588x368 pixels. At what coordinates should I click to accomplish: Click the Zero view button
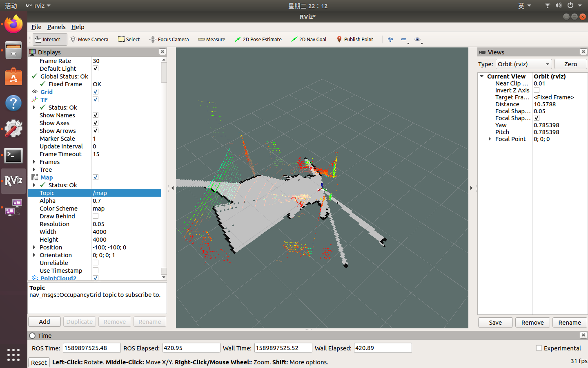point(570,64)
